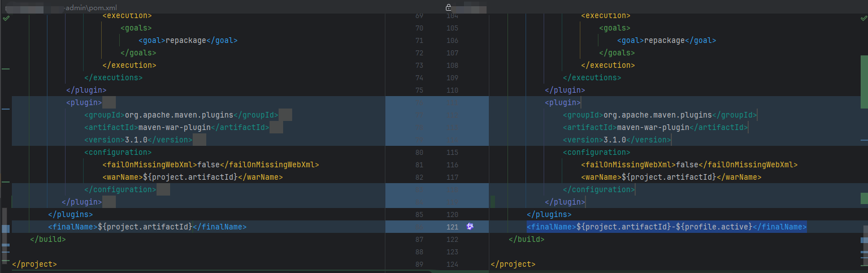Click version 3.1.0 line in left pane
Image resolution: width=868 pixels, height=273 pixels.
tap(139, 140)
